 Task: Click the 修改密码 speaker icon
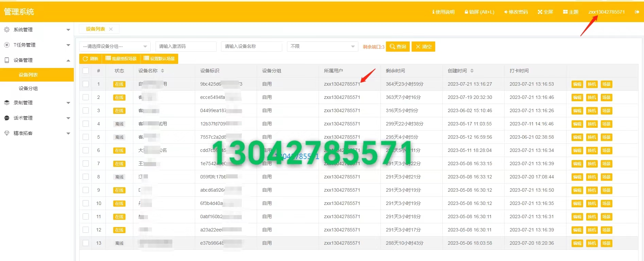coord(506,12)
